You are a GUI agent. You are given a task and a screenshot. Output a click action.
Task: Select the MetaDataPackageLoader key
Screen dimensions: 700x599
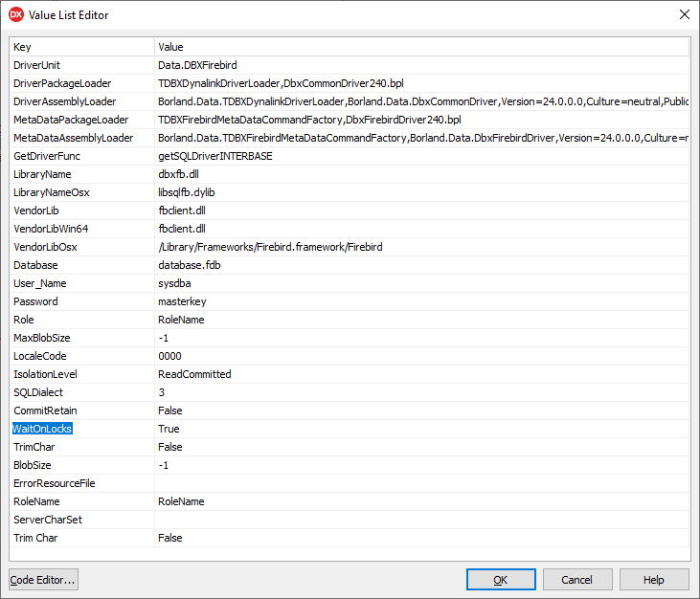click(x=82, y=120)
